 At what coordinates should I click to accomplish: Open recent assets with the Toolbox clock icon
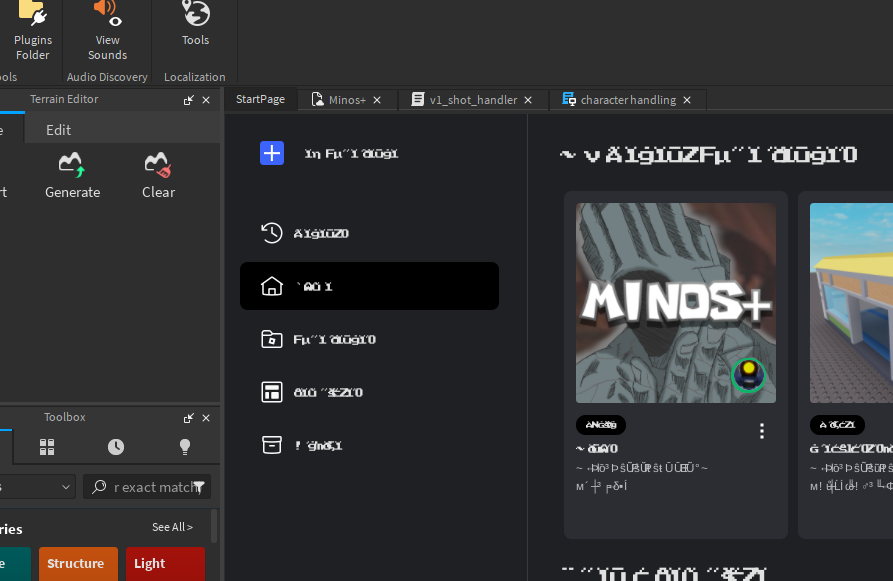point(116,447)
